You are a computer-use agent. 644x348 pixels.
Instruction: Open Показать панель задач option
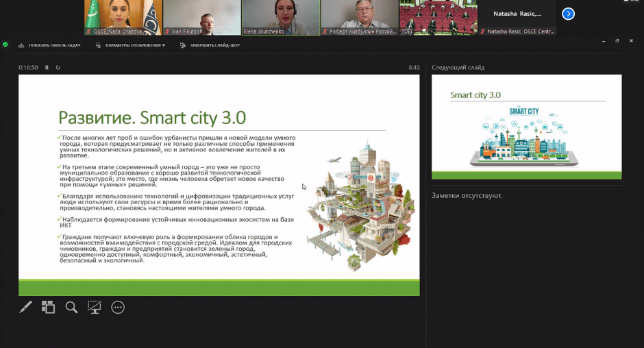coord(50,45)
